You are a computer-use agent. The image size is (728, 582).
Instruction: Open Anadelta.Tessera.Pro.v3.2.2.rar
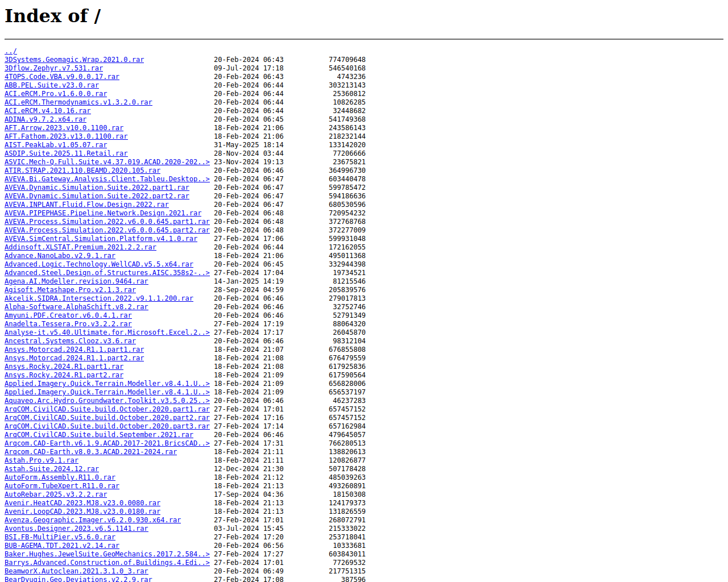[x=68, y=324]
